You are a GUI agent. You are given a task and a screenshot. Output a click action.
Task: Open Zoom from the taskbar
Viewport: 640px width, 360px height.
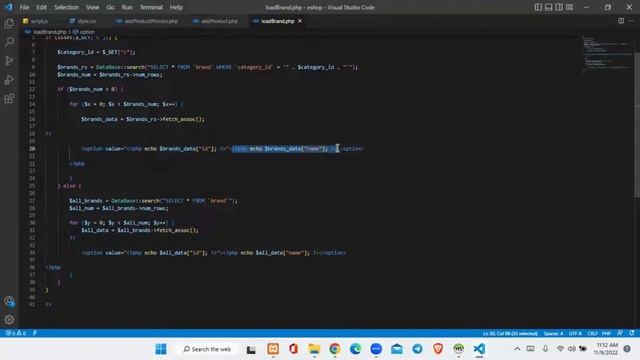pyautogui.click(x=376, y=349)
